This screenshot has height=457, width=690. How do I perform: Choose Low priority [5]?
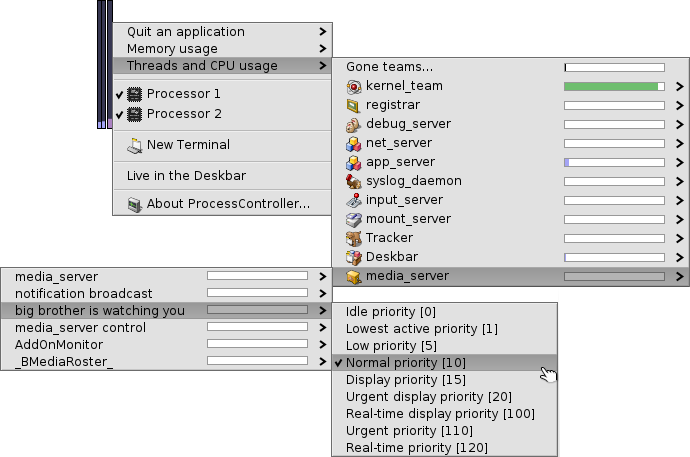point(444,346)
